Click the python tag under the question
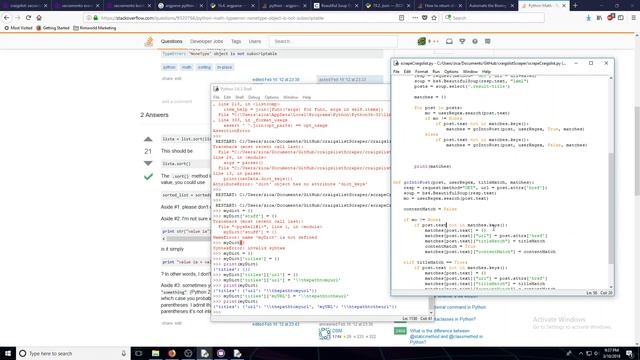The width and height of the screenshot is (640, 360). (169, 67)
